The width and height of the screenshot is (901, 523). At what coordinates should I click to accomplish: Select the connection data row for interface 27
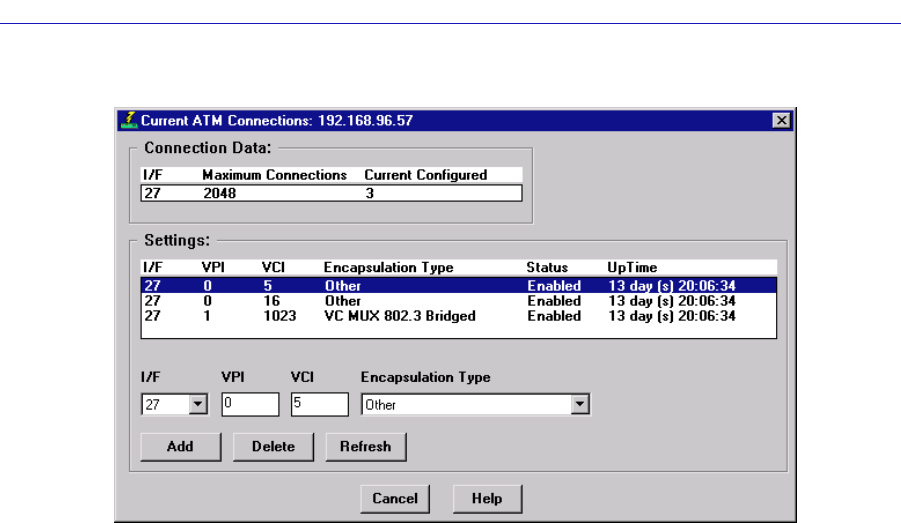(330, 194)
